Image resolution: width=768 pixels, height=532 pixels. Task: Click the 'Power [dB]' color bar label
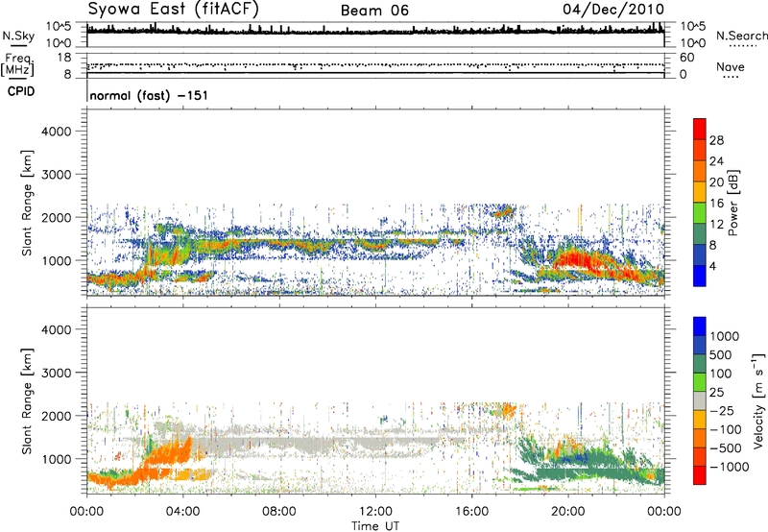point(733,203)
